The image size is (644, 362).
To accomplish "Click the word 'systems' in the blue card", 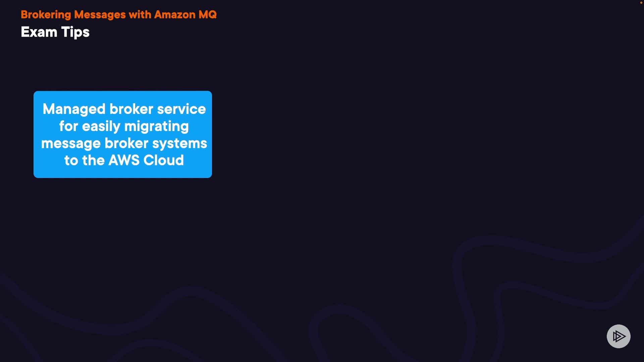I will click(180, 143).
